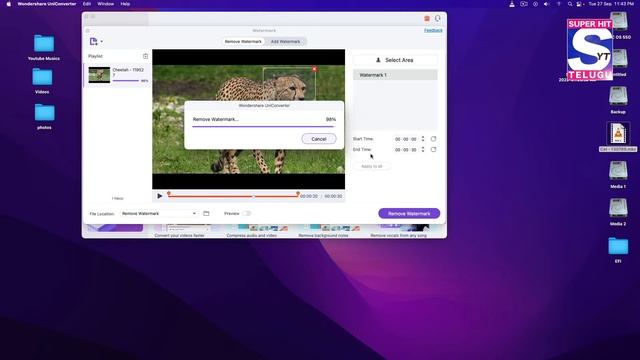Viewport: 640px width, 360px height.
Task: Select the Cheetah video thumbnail in playlist
Action: point(99,75)
